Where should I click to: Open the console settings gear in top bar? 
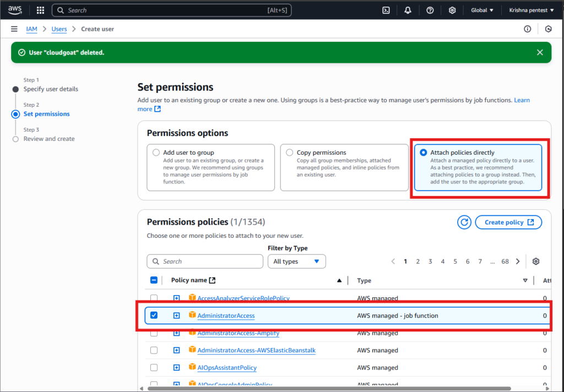(452, 10)
